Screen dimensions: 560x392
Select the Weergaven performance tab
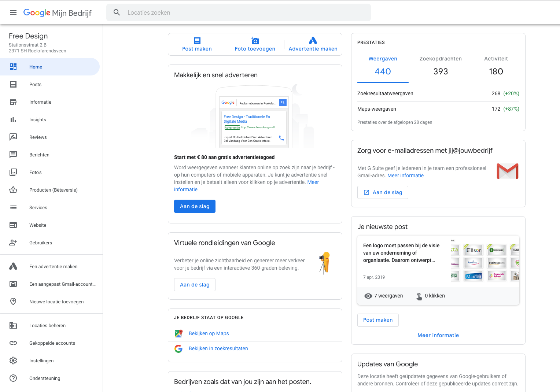point(383,66)
